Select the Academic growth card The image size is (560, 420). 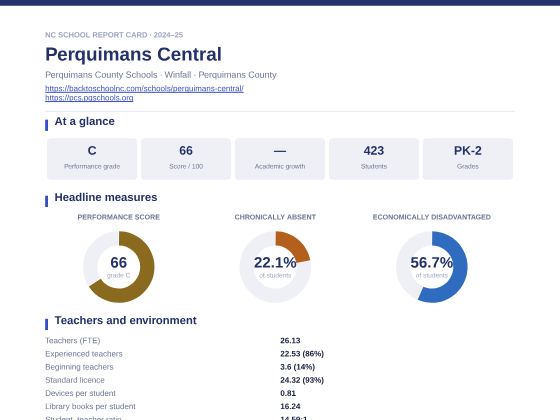(280, 159)
